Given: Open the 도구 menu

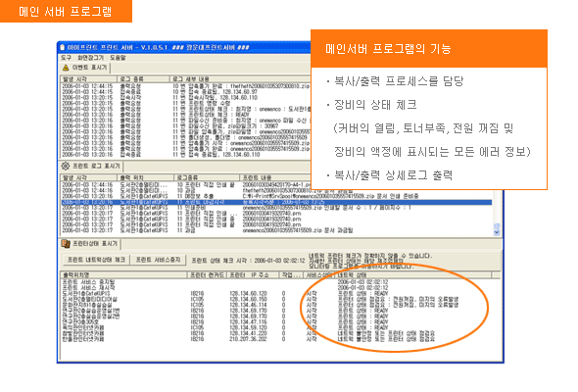Looking at the screenshot, I should [x=66, y=58].
